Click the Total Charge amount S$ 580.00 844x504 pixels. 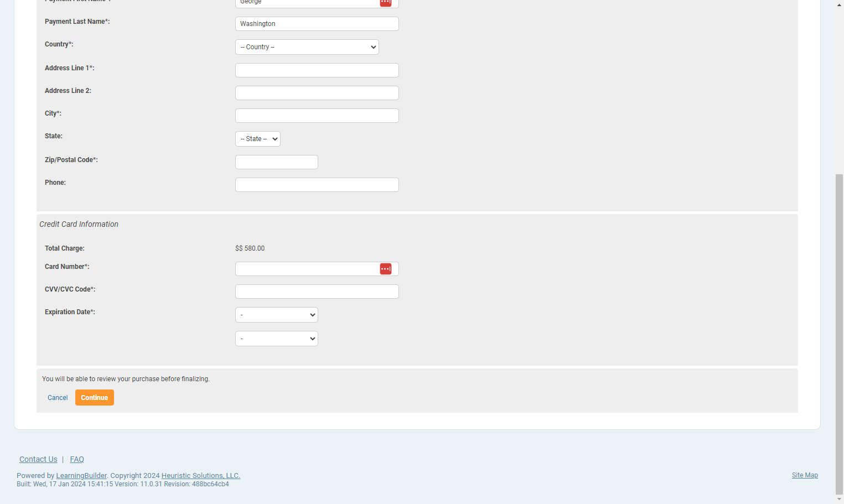point(250,248)
